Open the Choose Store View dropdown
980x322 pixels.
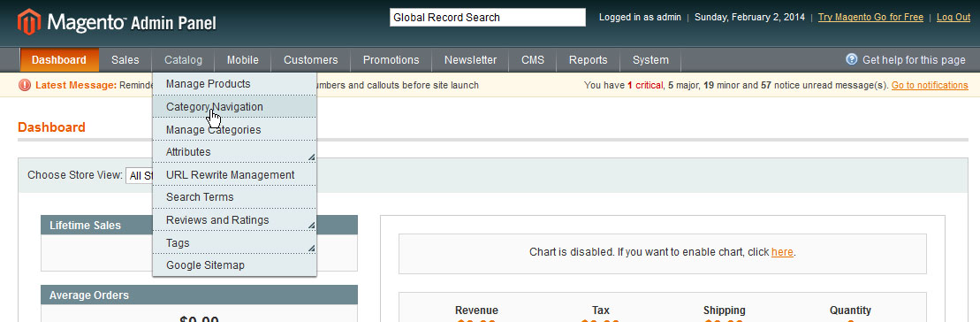[140, 176]
